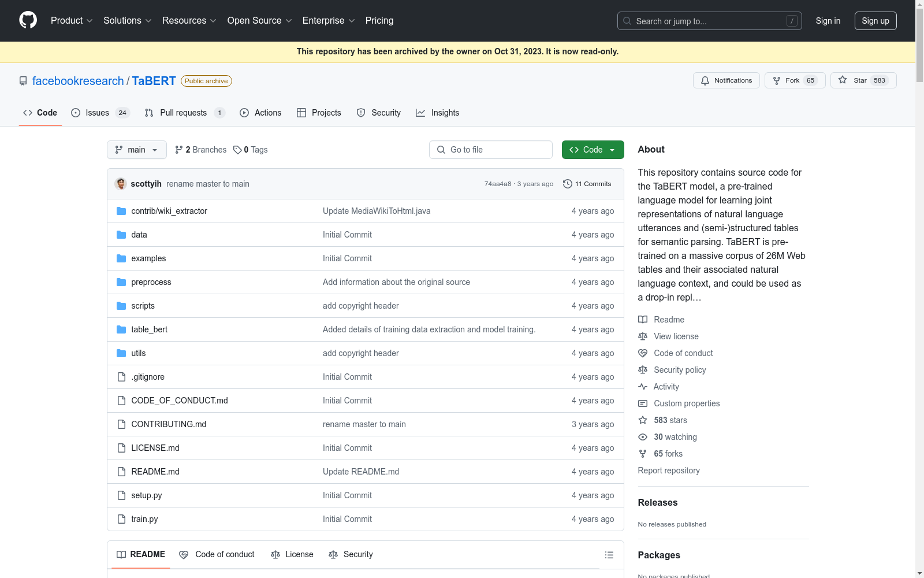This screenshot has width=924, height=578.
Task: Select the License README tab
Action: click(292, 554)
